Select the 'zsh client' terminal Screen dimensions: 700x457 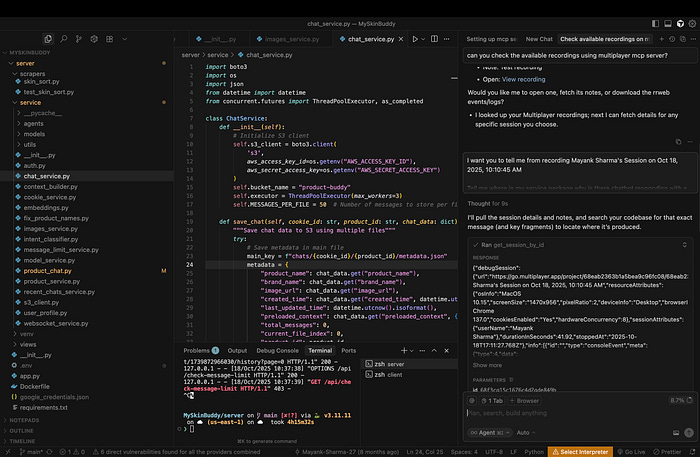coord(411,375)
